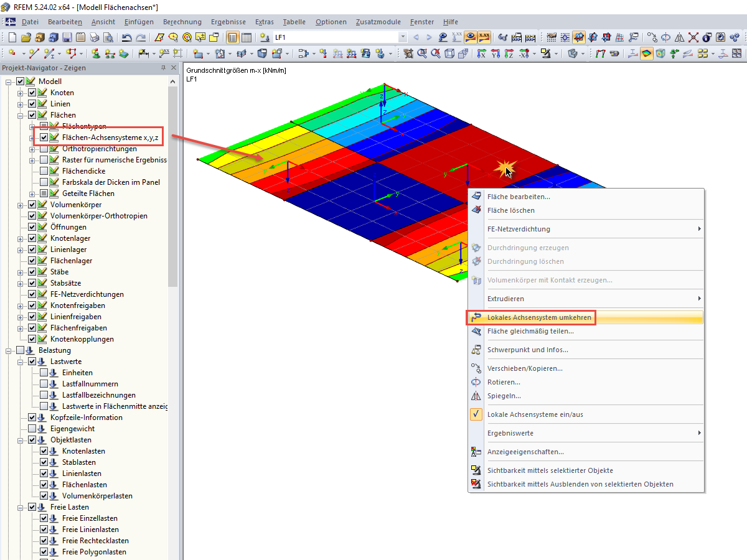Click the Save diskette icon in the toolbar
Viewport: 747px width, 560px height.
[x=67, y=37]
